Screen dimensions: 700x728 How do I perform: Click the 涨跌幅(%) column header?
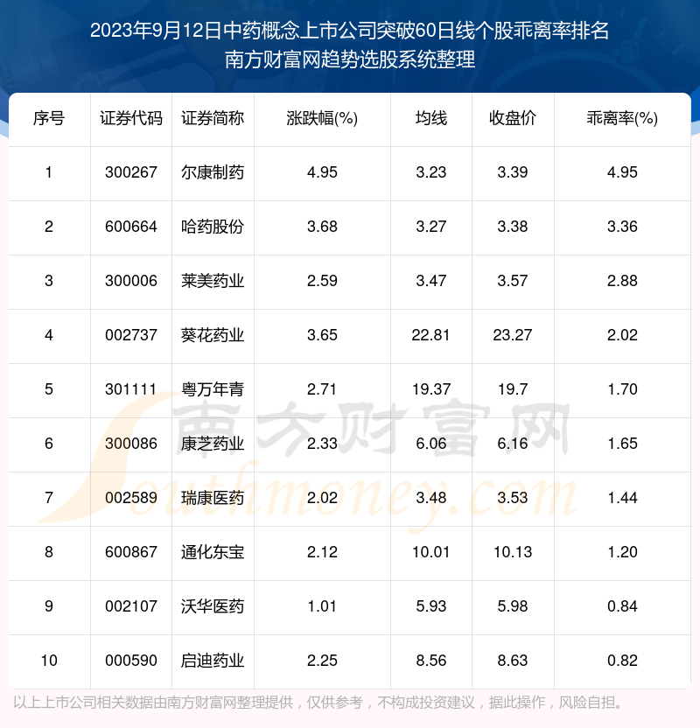coord(322,118)
